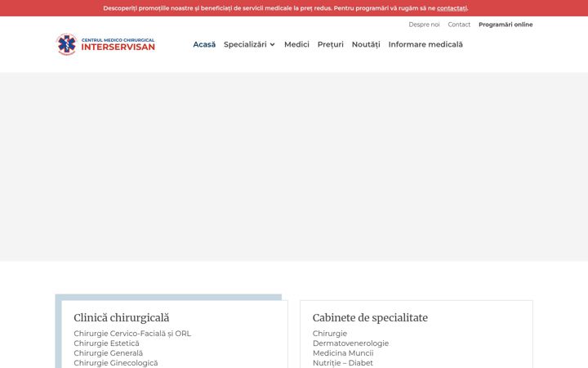Viewport: 588px width, 368px height.
Task: Select Chirurgie Cervico-Facială și ORL
Action: coord(132,334)
